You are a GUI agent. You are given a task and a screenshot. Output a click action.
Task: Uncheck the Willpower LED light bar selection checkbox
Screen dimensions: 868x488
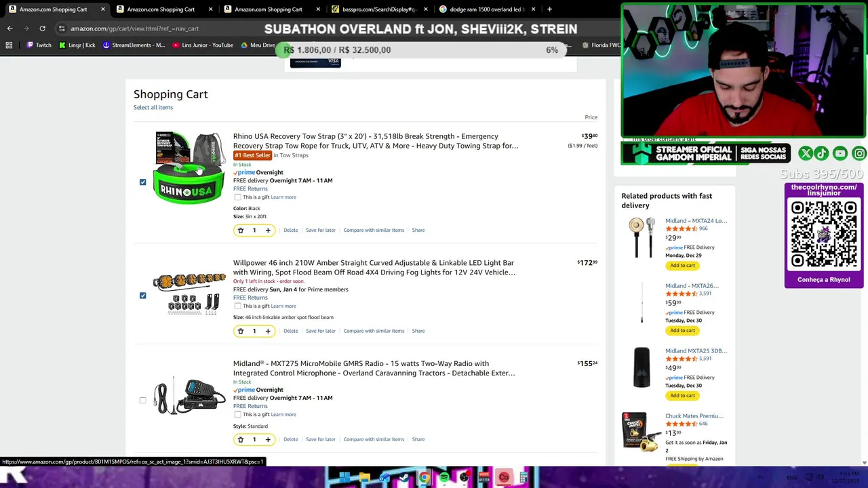[142, 296]
